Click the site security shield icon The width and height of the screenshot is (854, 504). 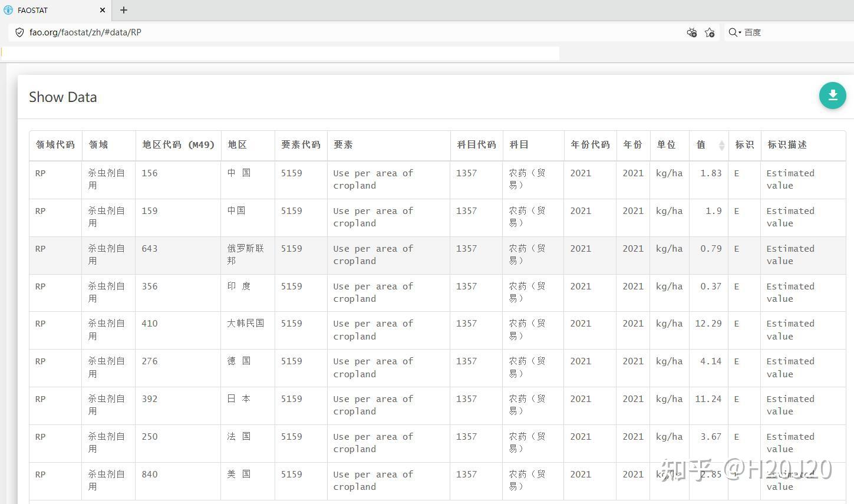tap(19, 32)
